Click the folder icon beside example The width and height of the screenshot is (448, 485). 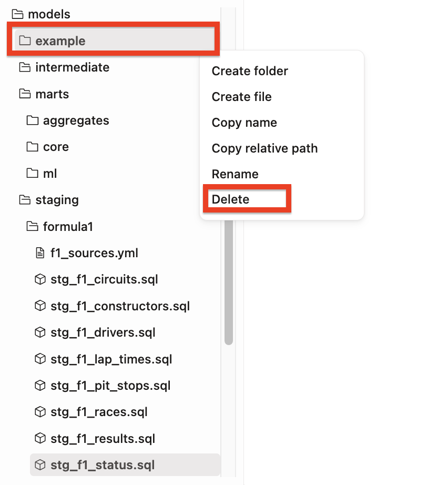(x=25, y=41)
